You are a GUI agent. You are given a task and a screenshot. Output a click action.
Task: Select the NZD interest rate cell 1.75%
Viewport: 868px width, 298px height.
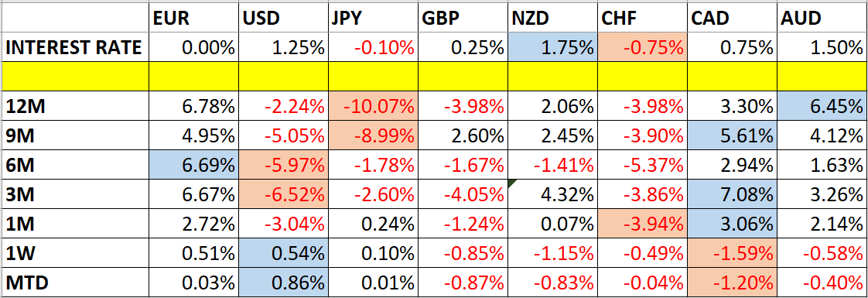coord(552,47)
